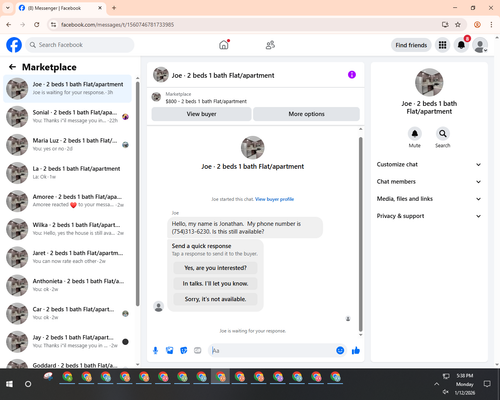Open Sonial's conversation in the list

tap(67, 117)
